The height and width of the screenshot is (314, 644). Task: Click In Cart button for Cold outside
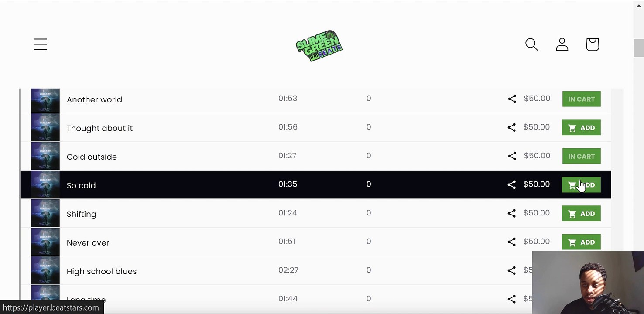click(x=582, y=156)
